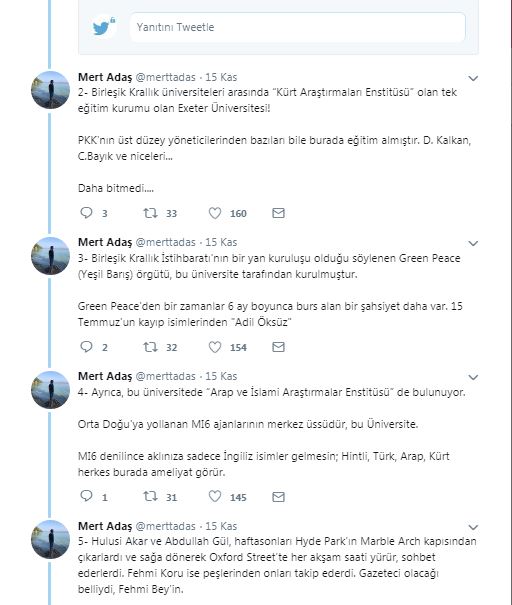Expand options chevron on Hulusi Akar tweet
The width and height of the screenshot is (512, 605).
(473, 527)
